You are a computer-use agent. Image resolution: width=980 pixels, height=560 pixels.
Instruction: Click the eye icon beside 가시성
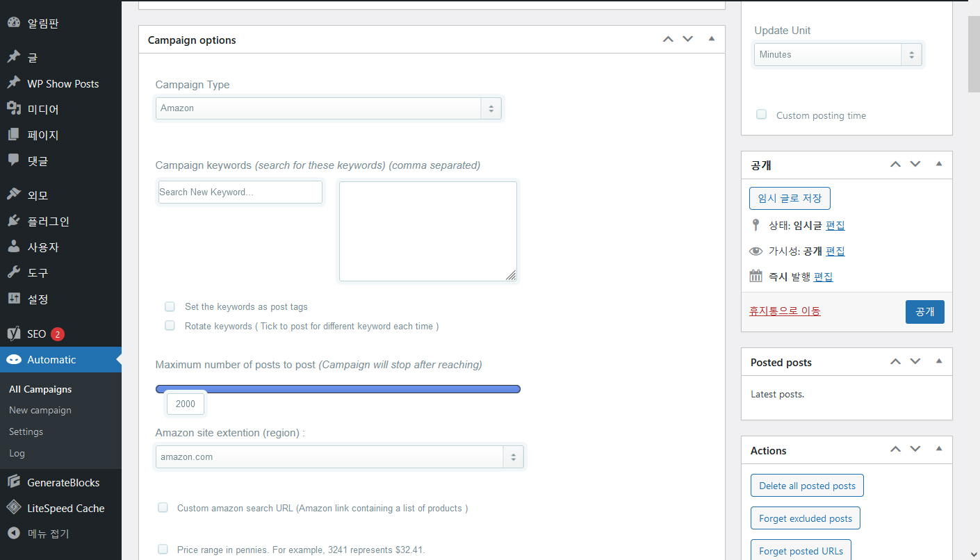pyautogui.click(x=756, y=251)
